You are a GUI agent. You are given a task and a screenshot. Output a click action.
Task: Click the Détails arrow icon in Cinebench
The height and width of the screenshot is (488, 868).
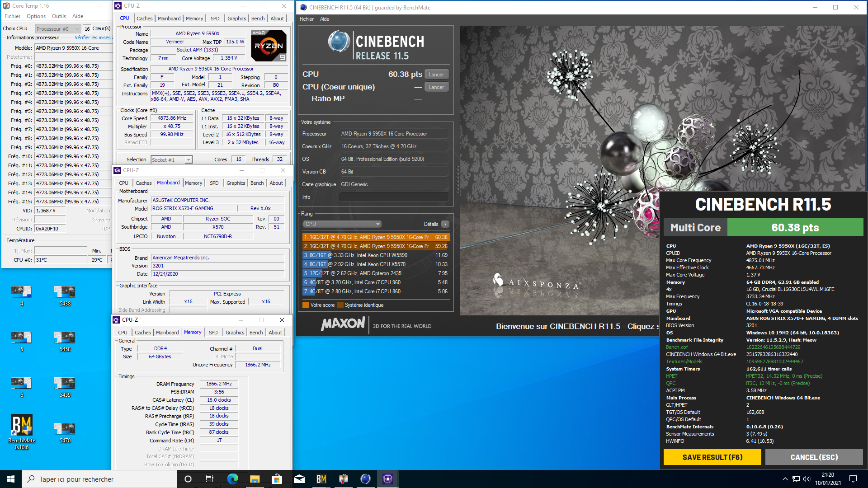445,224
